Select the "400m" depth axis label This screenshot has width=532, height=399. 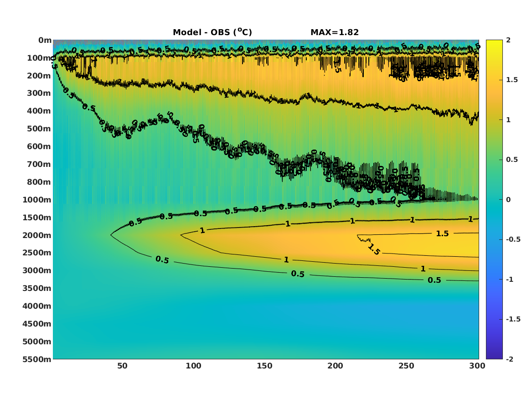pos(39,111)
